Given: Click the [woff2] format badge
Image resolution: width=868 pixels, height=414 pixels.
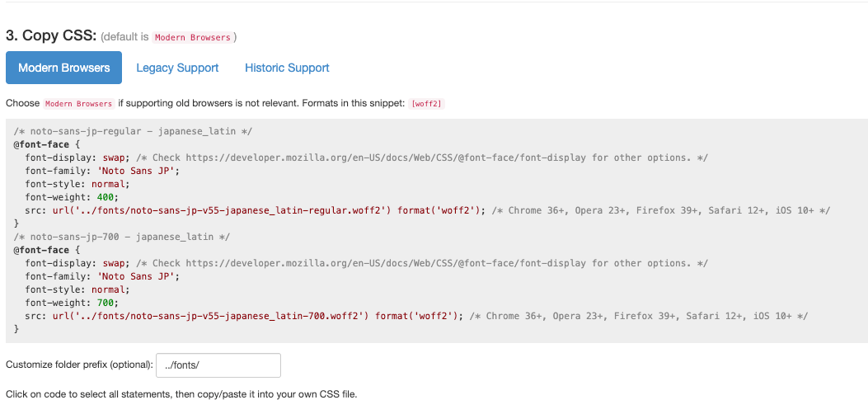Looking at the screenshot, I should tap(427, 104).
